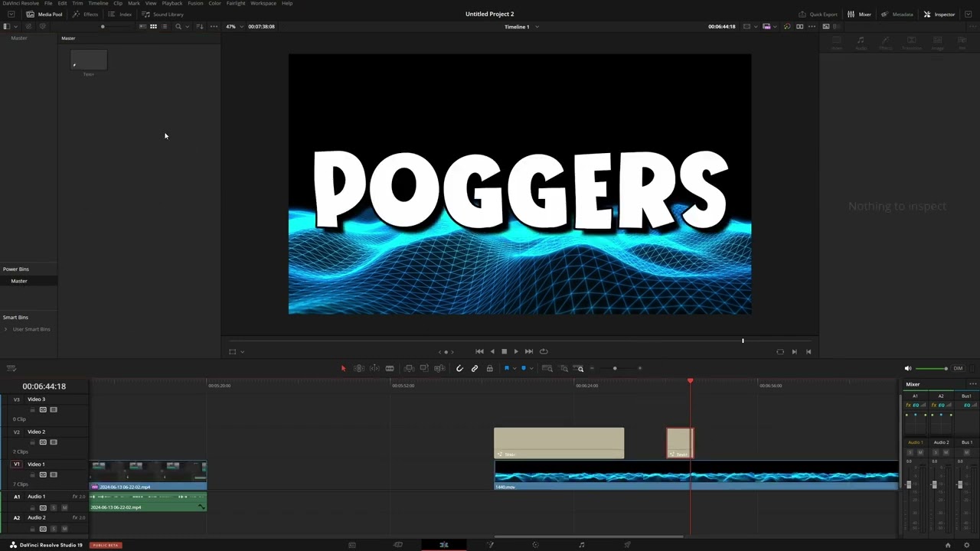Jump to first frame in viewer
The width and height of the screenshot is (980, 551).
[479, 351]
